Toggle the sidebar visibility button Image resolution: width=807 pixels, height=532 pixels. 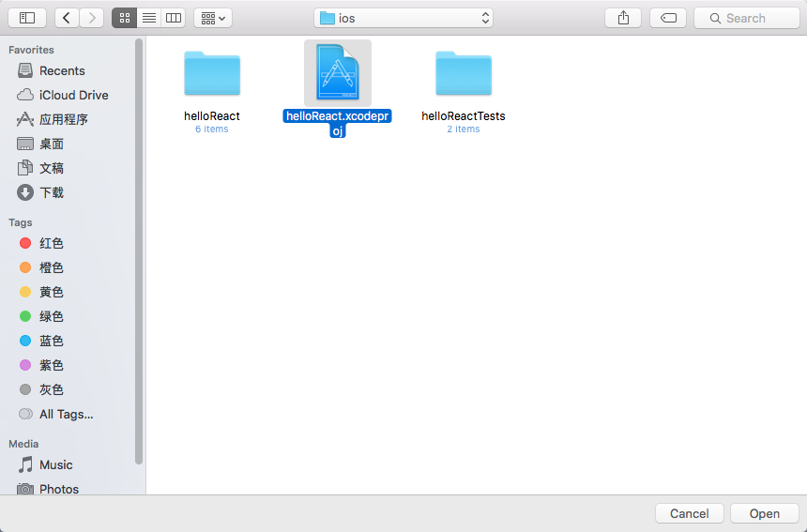[26, 18]
